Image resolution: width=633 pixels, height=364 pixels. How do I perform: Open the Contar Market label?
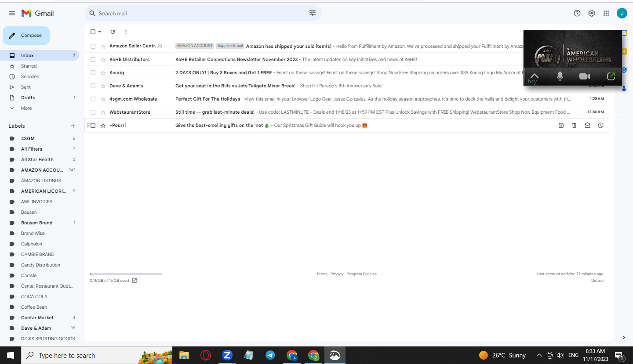(40, 317)
